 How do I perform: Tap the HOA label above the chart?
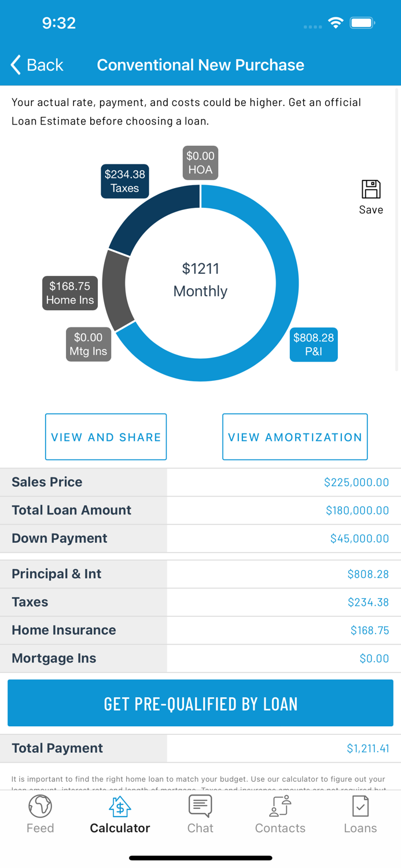pyautogui.click(x=200, y=163)
